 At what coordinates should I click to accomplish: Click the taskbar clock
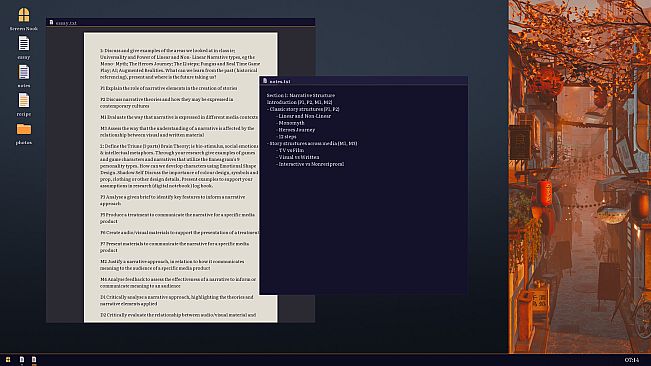(631, 360)
